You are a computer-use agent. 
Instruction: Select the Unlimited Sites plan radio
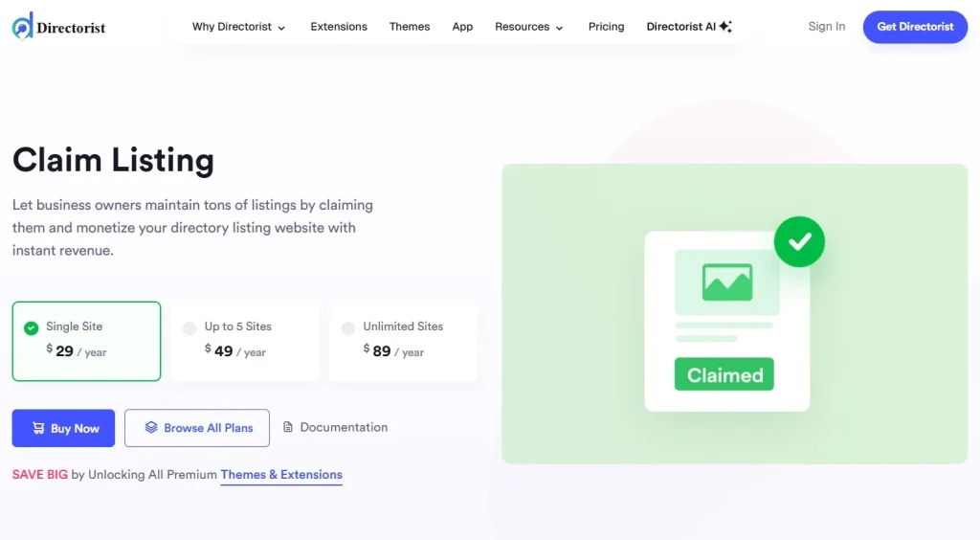coord(348,328)
